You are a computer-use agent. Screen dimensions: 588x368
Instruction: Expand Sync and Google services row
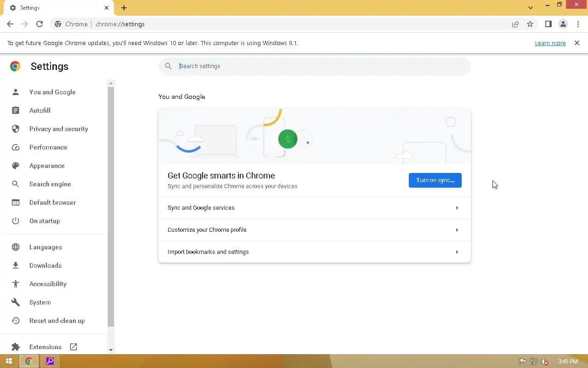click(315, 208)
